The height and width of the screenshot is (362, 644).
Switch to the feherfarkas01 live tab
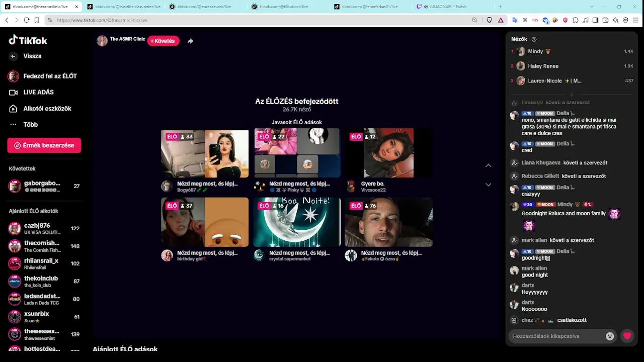(370, 7)
